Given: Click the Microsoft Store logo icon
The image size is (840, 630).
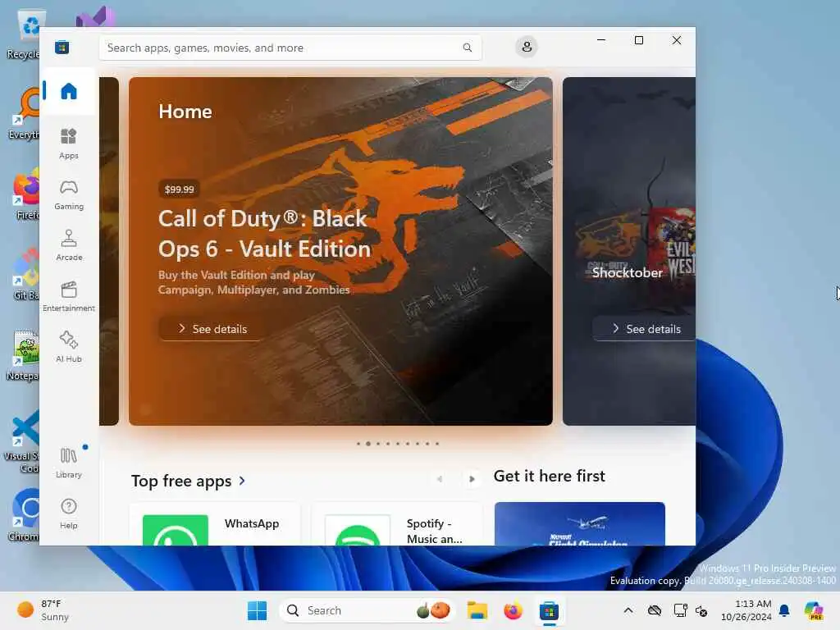Looking at the screenshot, I should pos(62,47).
